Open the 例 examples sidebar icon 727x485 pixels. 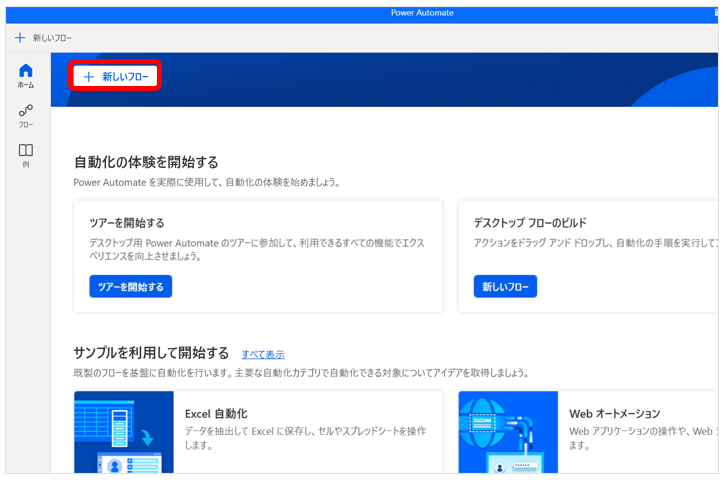tap(26, 155)
